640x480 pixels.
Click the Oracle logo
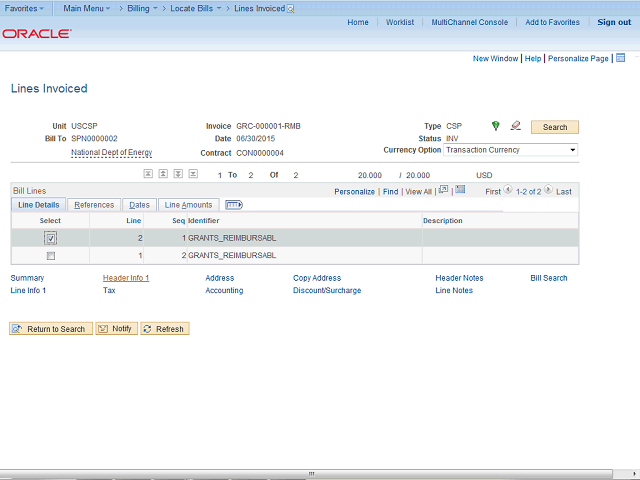(x=37, y=33)
